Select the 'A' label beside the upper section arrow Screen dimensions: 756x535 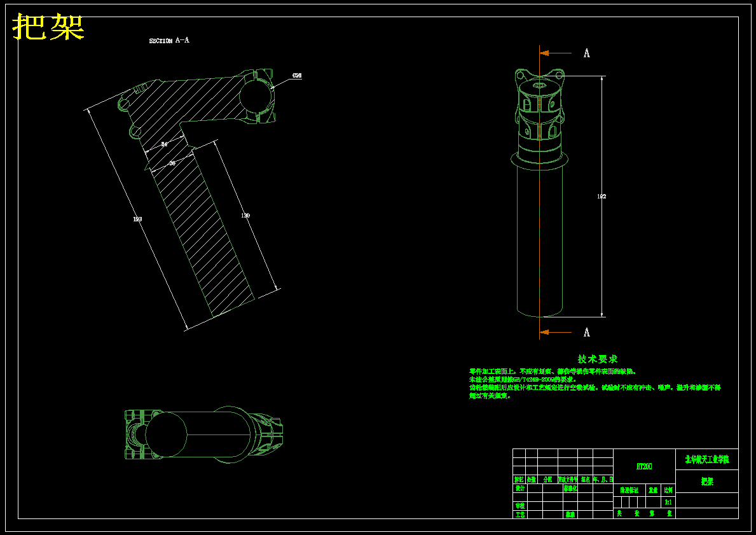click(x=587, y=53)
